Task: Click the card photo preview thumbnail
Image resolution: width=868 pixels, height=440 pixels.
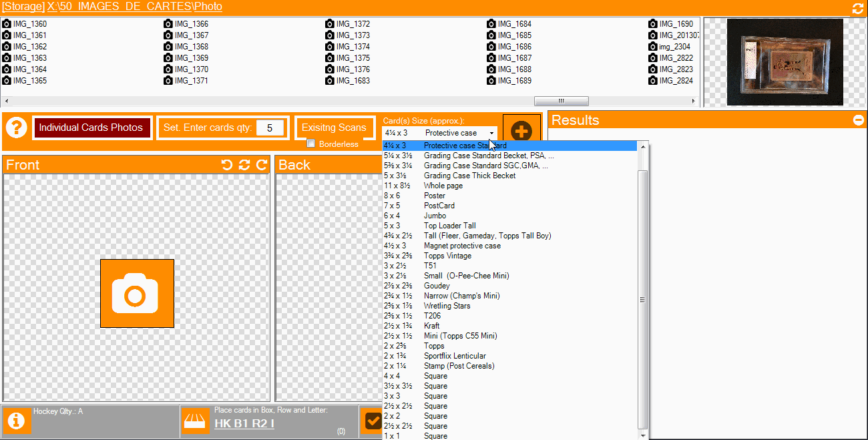Action: pos(785,62)
